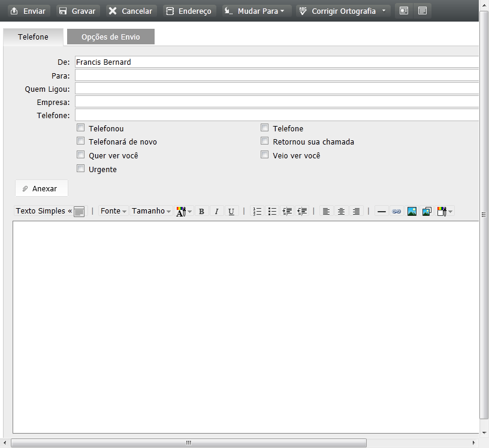Click the increase indent icon
The height and width of the screenshot is (448, 489).
pyautogui.click(x=287, y=211)
